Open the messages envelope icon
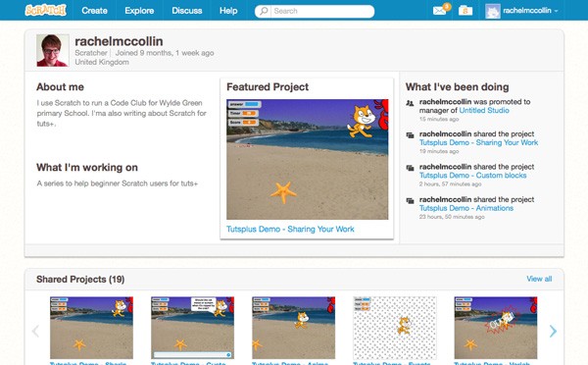The image size is (588, 365). (x=439, y=11)
